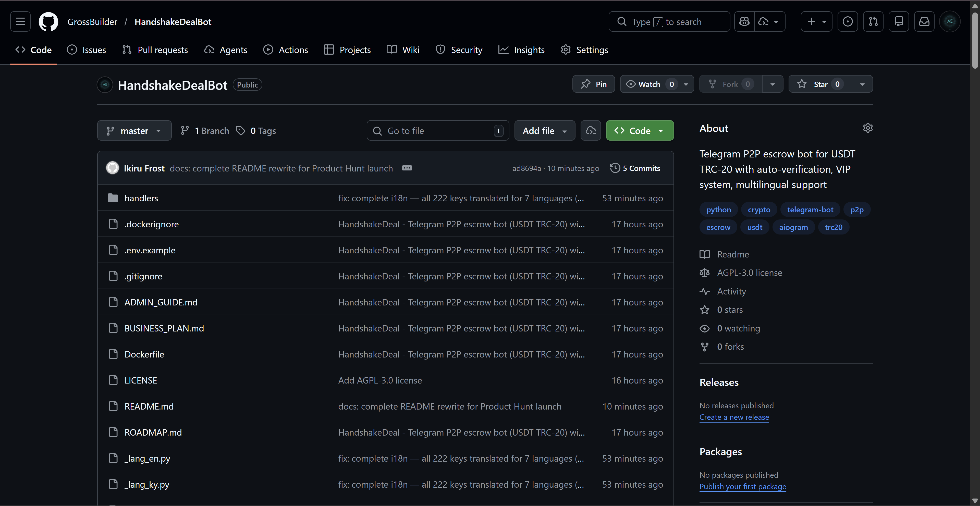Click the handlers folder icon
Image resolution: width=980 pixels, height=506 pixels.
(x=113, y=198)
